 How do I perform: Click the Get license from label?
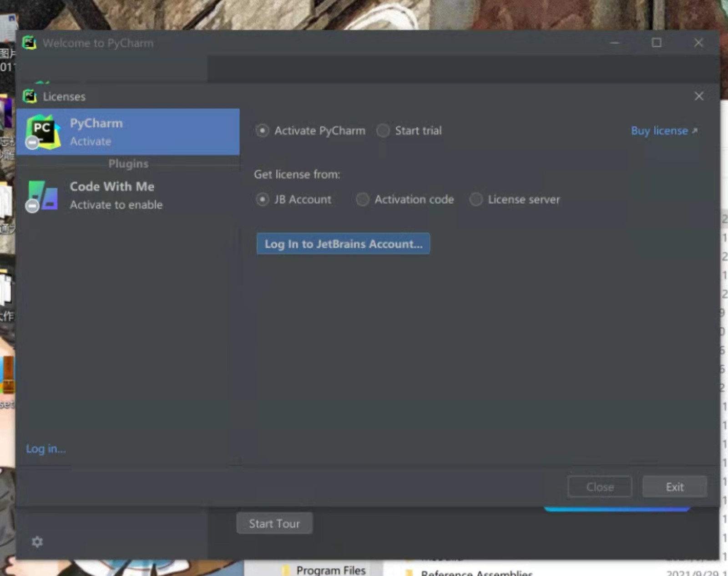(x=297, y=175)
